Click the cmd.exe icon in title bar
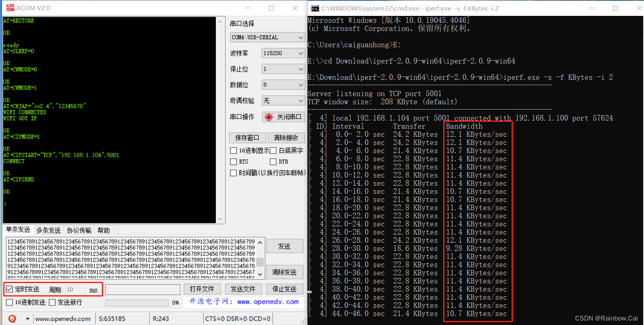 pos(315,8)
